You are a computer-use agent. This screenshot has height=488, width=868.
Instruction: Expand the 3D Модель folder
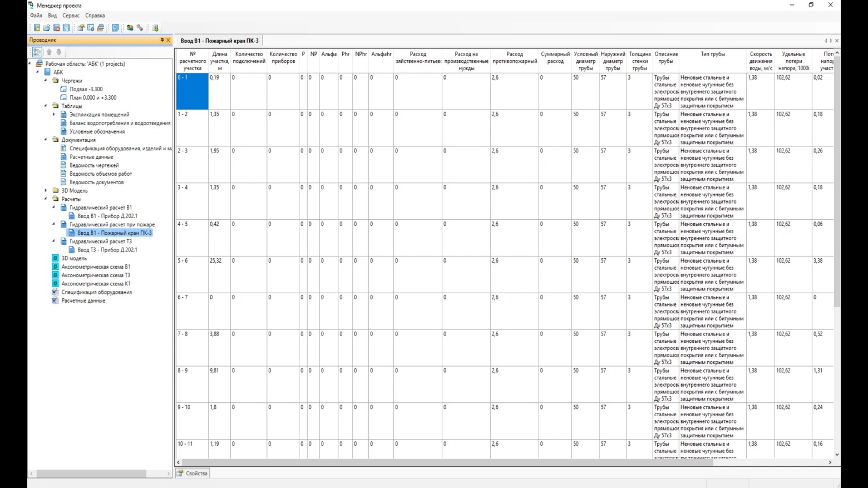[46, 190]
